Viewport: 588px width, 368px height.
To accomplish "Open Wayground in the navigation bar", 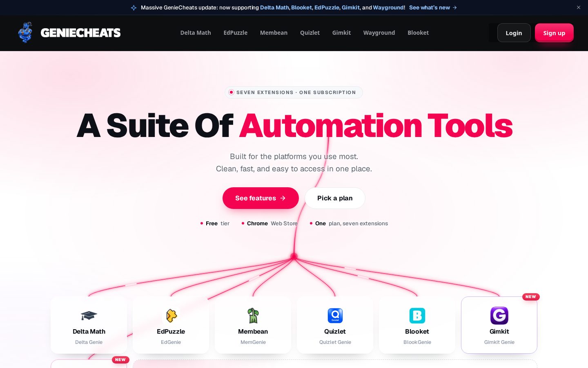I will click(x=379, y=33).
